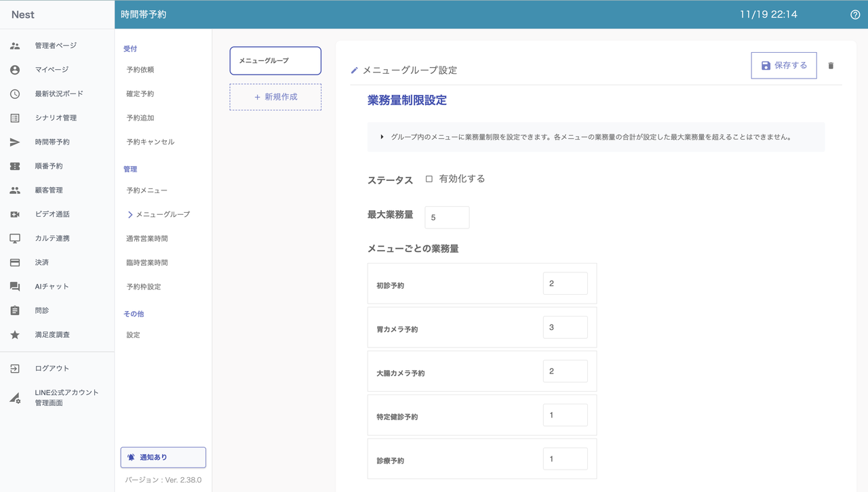Delete the menu group using the trash icon

[x=831, y=65]
